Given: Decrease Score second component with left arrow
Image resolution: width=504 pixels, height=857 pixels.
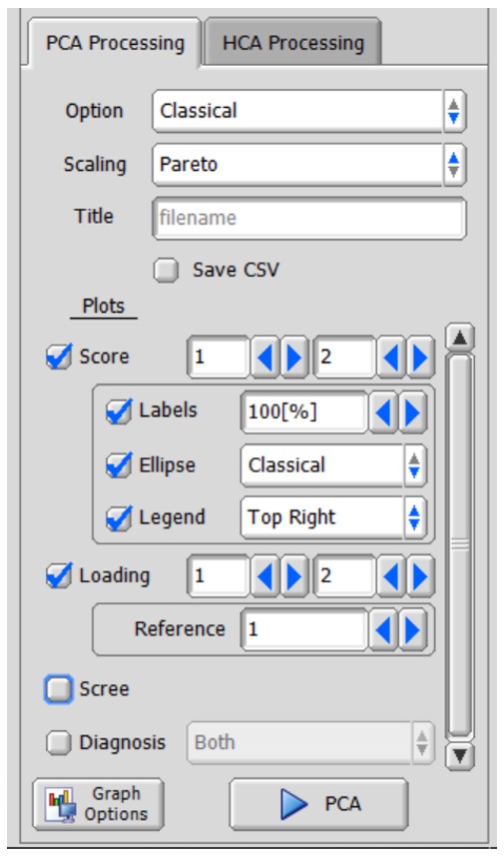Looking at the screenshot, I should (x=391, y=358).
